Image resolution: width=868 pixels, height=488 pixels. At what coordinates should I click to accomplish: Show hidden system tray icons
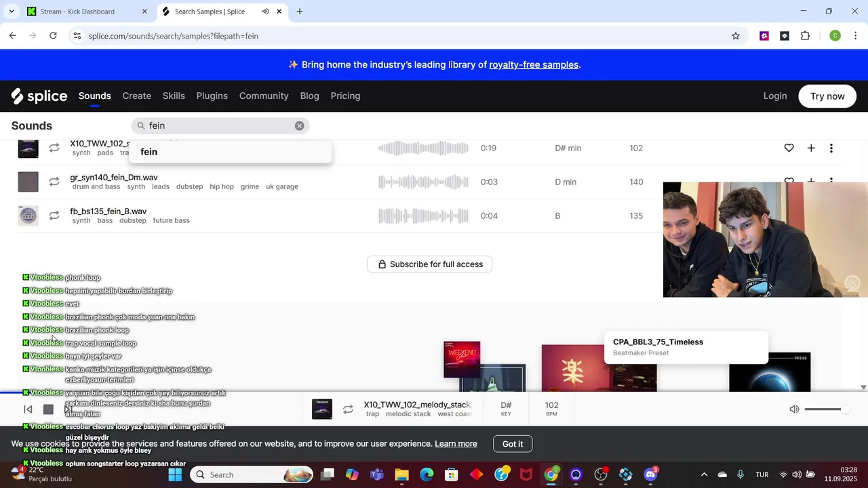(x=704, y=474)
